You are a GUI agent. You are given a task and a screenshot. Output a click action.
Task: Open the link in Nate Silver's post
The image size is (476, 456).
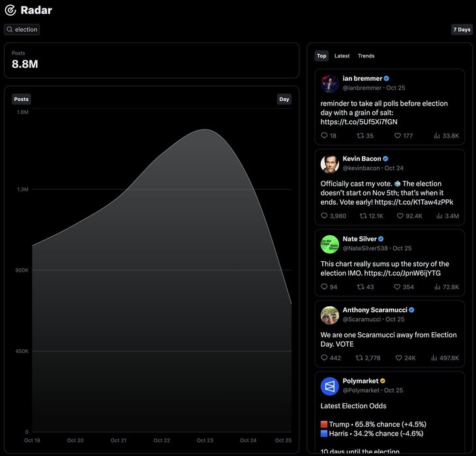point(402,273)
